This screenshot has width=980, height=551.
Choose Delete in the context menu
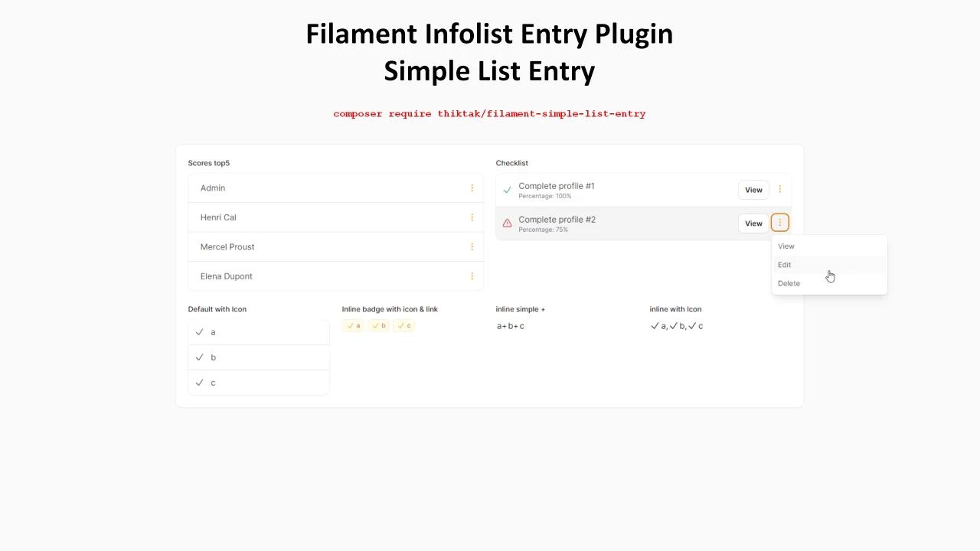[789, 283]
